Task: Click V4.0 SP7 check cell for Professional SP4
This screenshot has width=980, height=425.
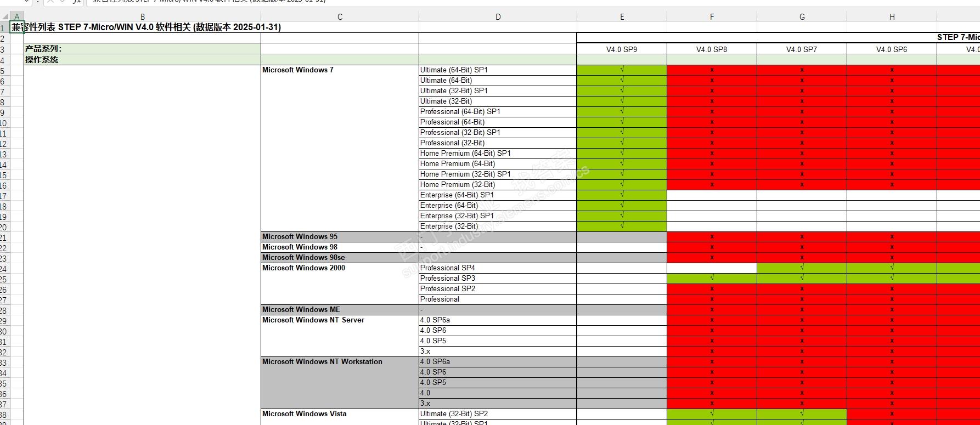Action: point(802,268)
